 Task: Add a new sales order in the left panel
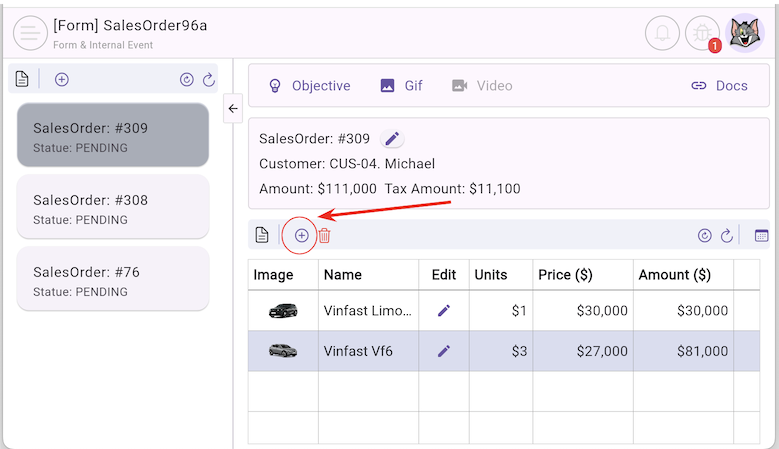click(62, 80)
